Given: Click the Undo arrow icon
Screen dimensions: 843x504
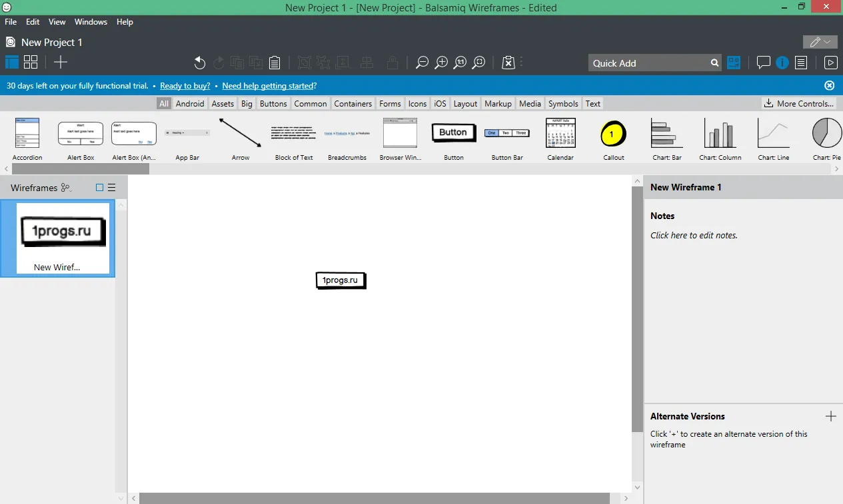Looking at the screenshot, I should [x=199, y=63].
